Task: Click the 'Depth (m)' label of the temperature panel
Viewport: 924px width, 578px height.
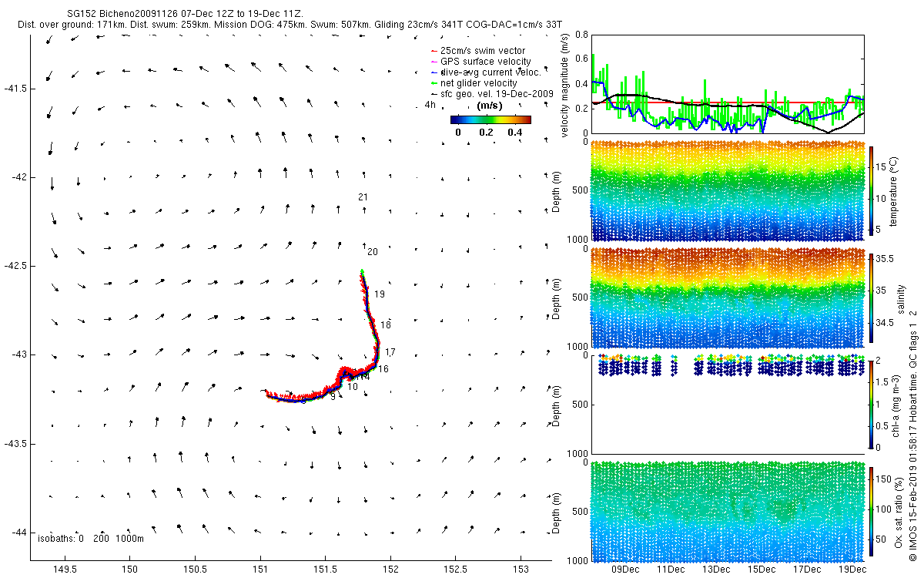Action: point(557,191)
